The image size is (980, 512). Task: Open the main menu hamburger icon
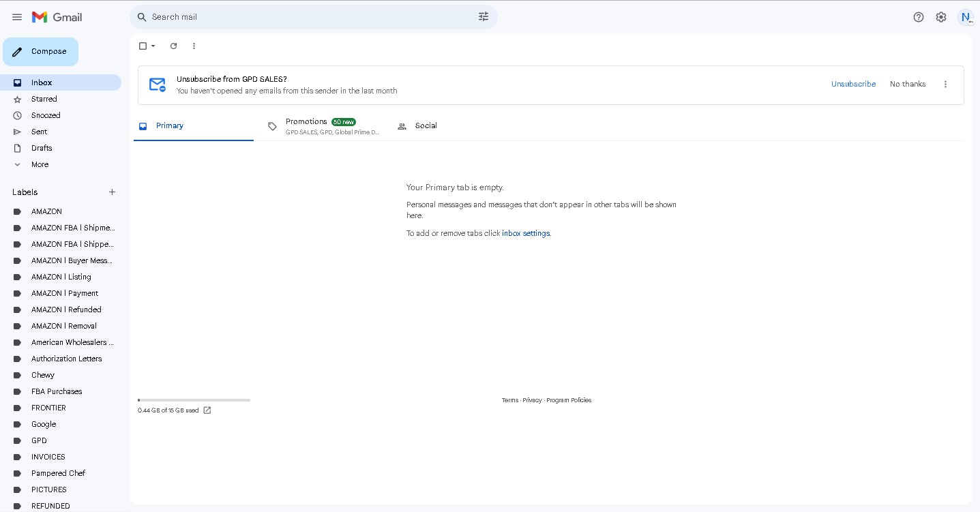pos(17,17)
